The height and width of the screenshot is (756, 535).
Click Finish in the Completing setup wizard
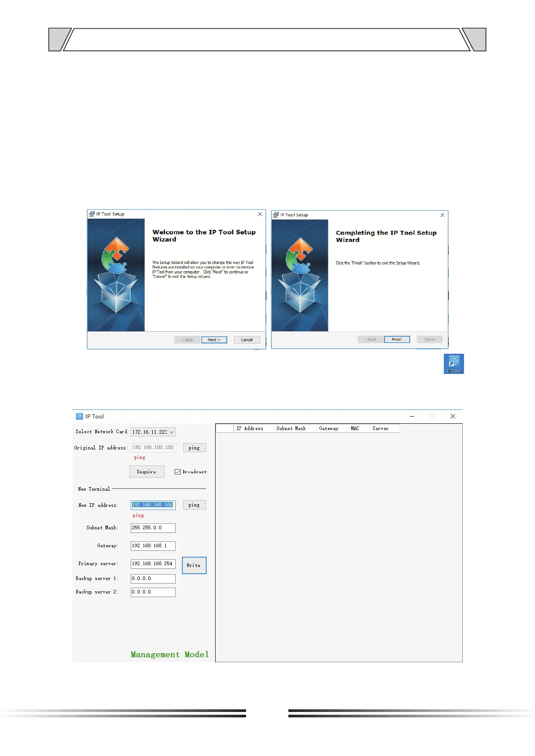pyautogui.click(x=397, y=339)
